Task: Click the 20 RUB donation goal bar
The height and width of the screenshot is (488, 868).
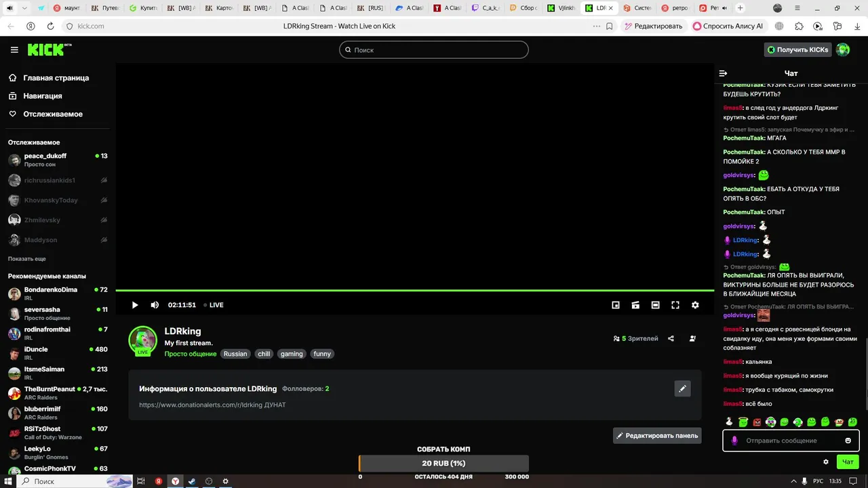Action: [443, 464]
